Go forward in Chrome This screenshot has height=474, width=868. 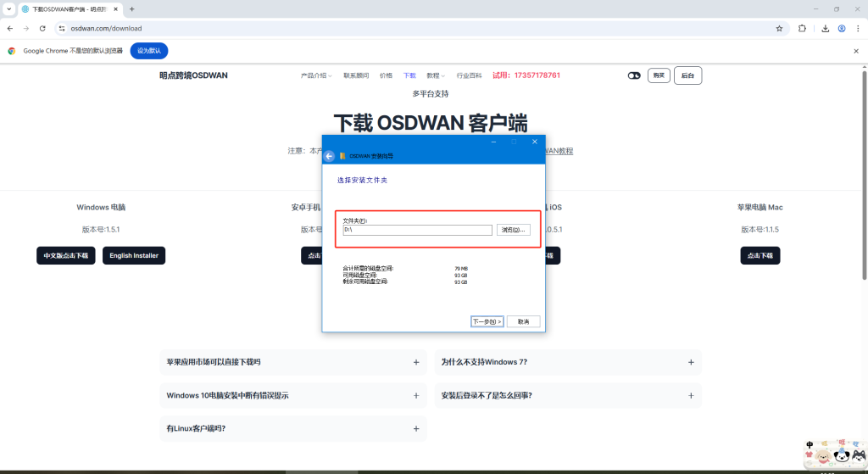(x=26, y=28)
